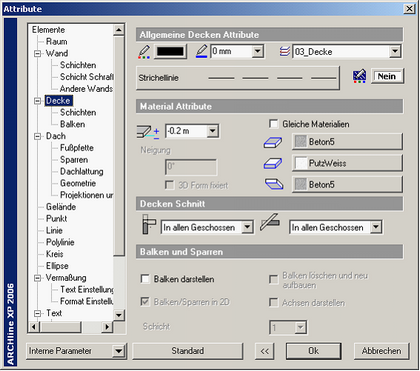Toggle the Nein button
The image size is (420, 371).
point(387,76)
